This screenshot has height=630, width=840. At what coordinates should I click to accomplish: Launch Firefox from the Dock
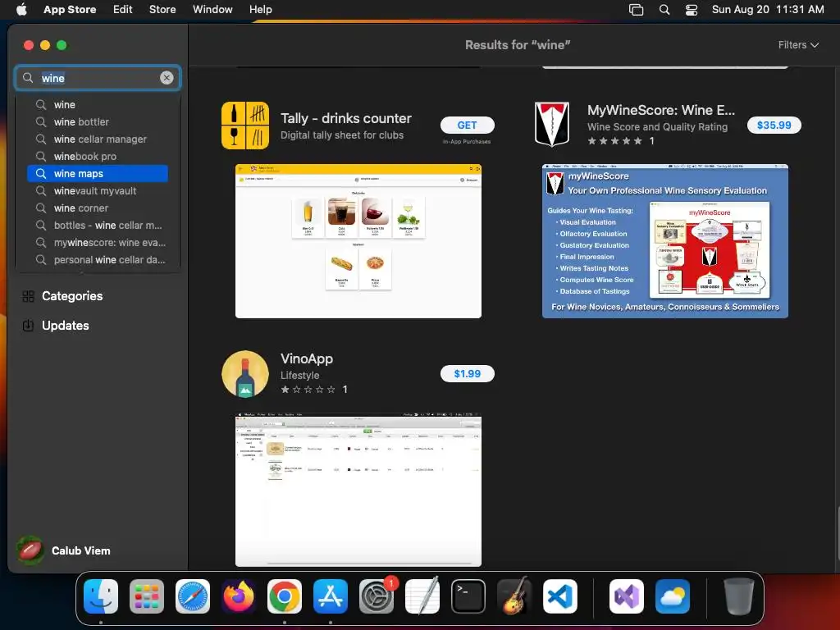[239, 596]
